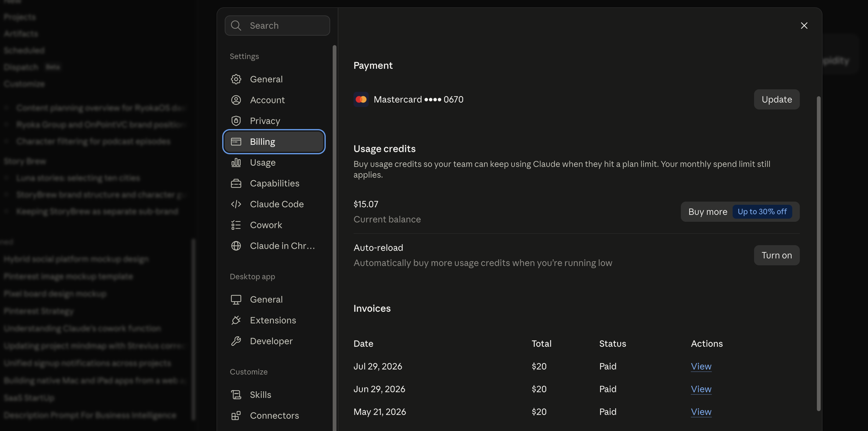Open Extensions under Desktop app

click(x=274, y=320)
